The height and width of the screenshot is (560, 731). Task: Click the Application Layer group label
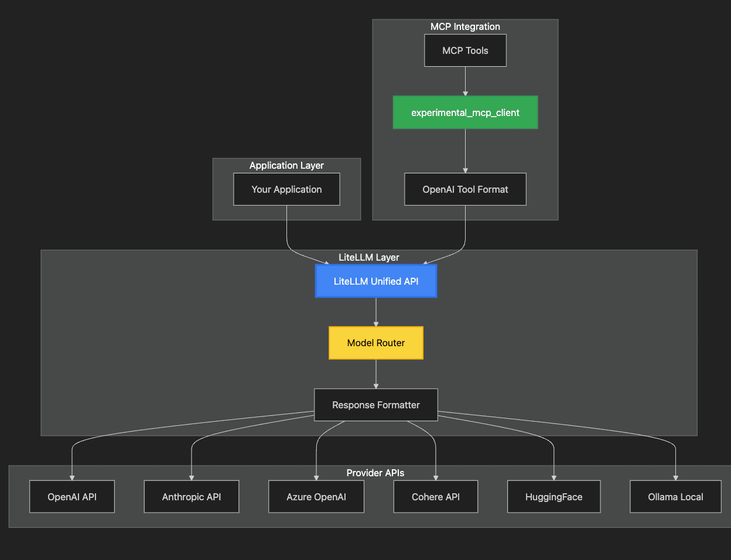pyautogui.click(x=286, y=165)
